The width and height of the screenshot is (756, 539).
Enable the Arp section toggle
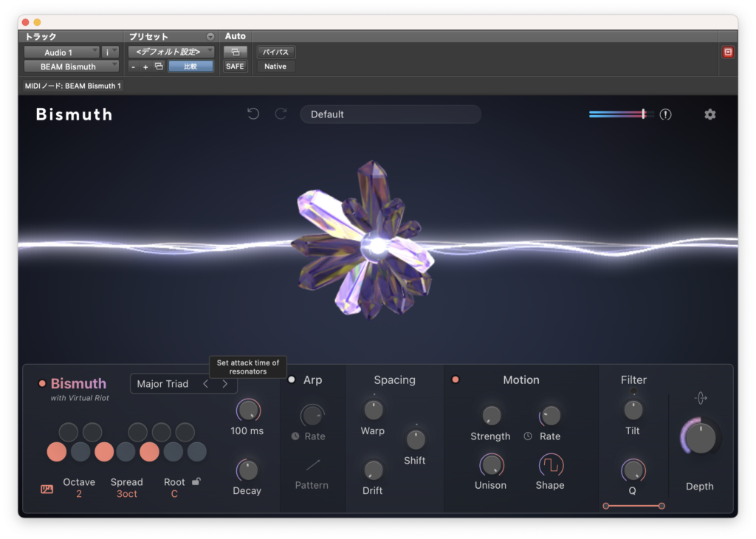[292, 380]
